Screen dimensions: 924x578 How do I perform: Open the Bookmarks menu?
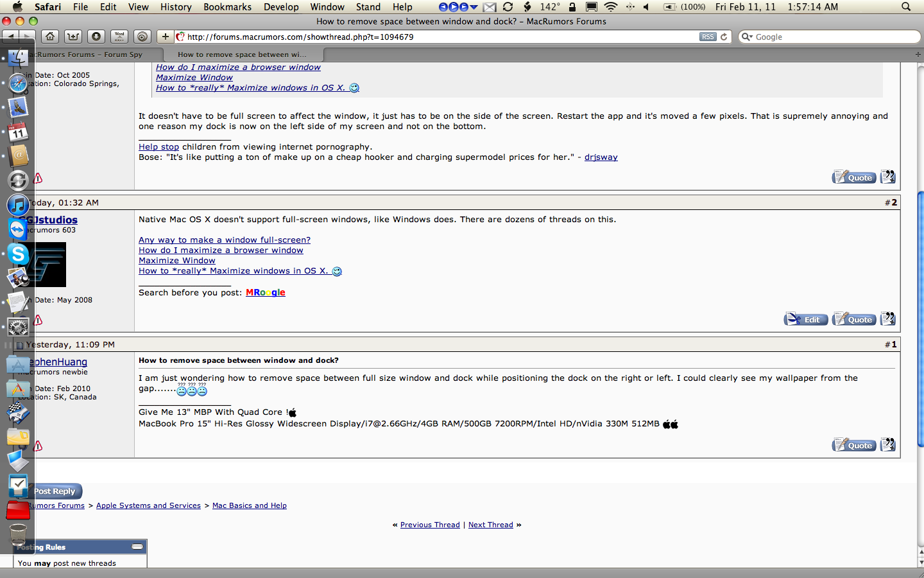[x=227, y=7]
